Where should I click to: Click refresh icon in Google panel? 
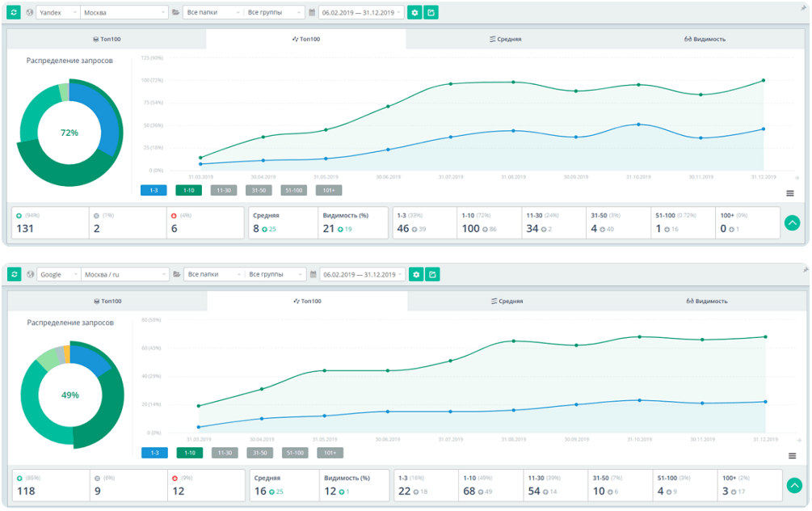(15, 274)
